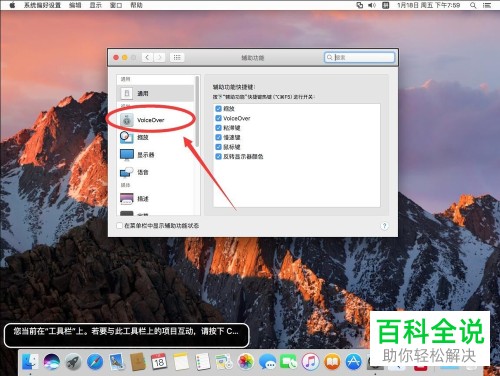Focus the preferences search field
Screen dimensions: 500x376
click(x=359, y=57)
